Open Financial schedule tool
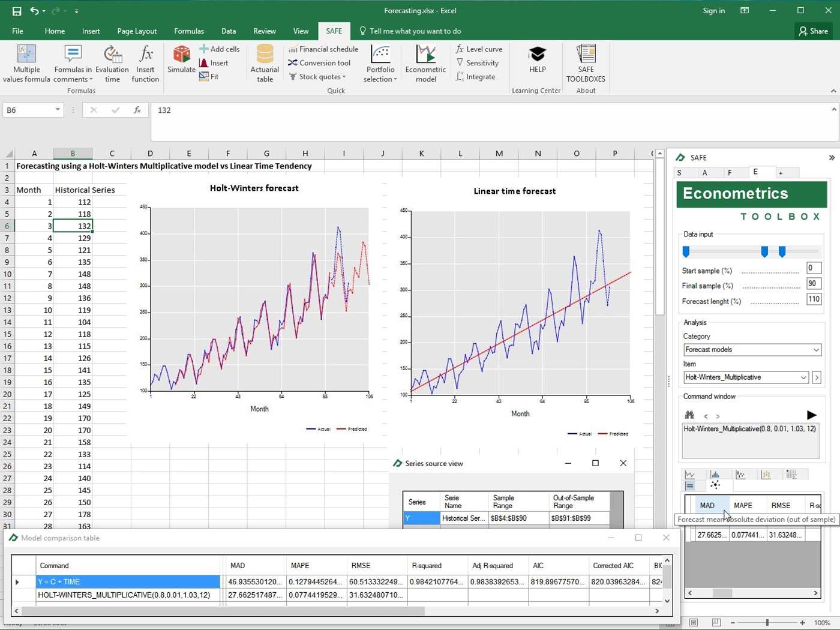This screenshot has width=840, height=630. pos(323,49)
